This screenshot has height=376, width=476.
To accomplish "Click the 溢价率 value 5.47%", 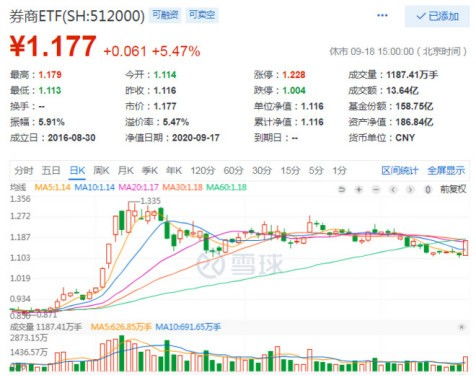I will (176, 122).
